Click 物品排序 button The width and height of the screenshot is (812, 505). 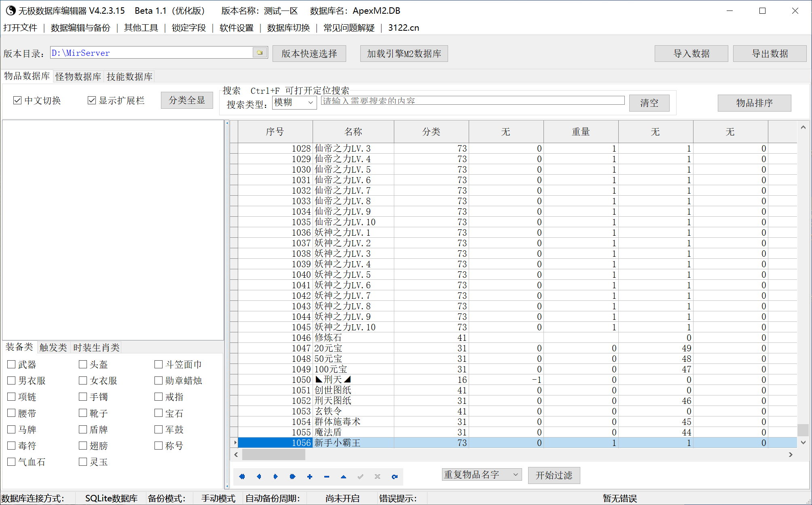(x=755, y=103)
